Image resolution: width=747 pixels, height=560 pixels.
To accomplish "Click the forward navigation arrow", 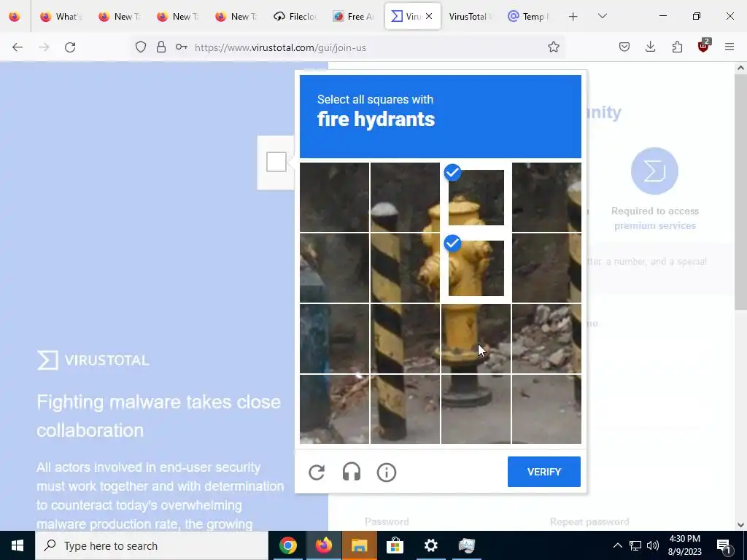I will pyautogui.click(x=44, y=47).
